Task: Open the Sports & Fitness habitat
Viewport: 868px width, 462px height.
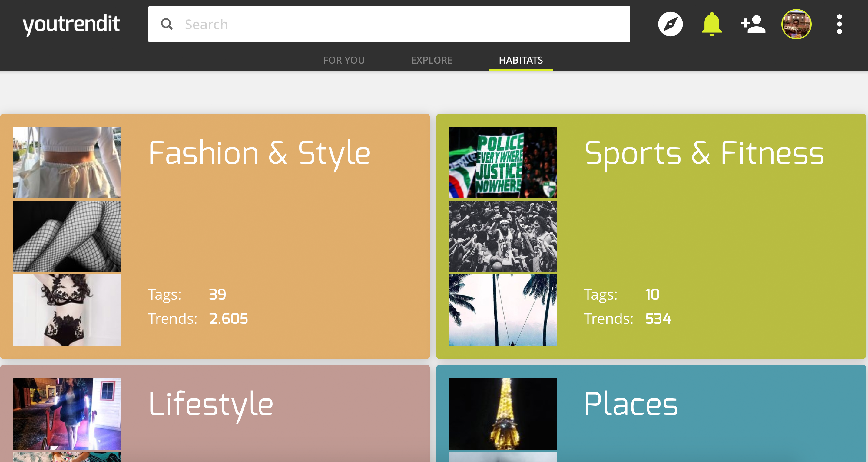Action: [x=704, y=154]
